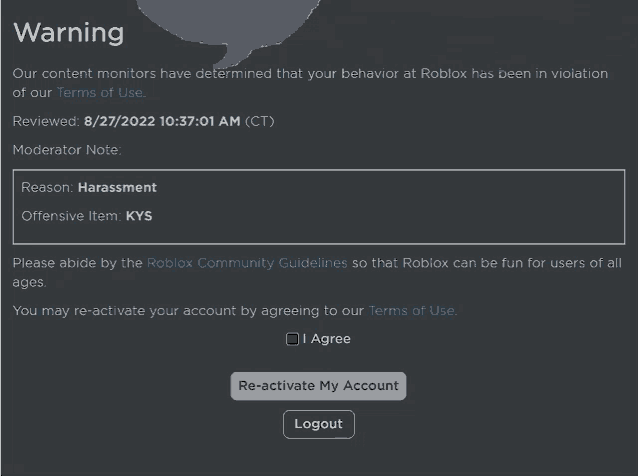Click the Reason label in the note box
Viewport: 638px width, 476px height.
(46, 187)
